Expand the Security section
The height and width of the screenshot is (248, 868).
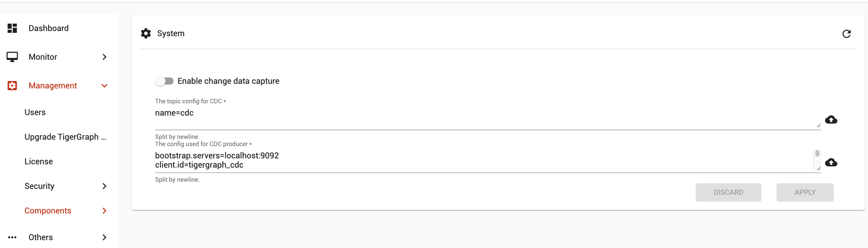pos(105,186)
